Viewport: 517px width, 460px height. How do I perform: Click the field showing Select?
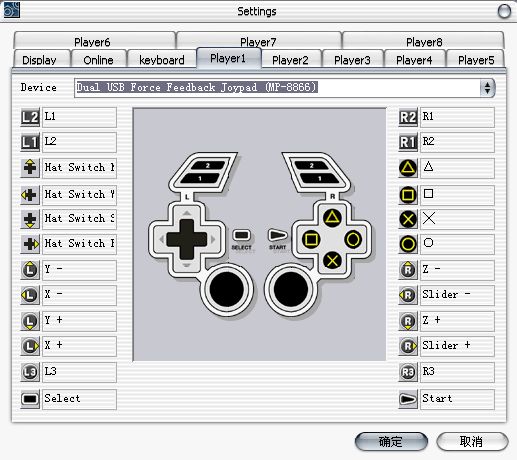(79, 399)
